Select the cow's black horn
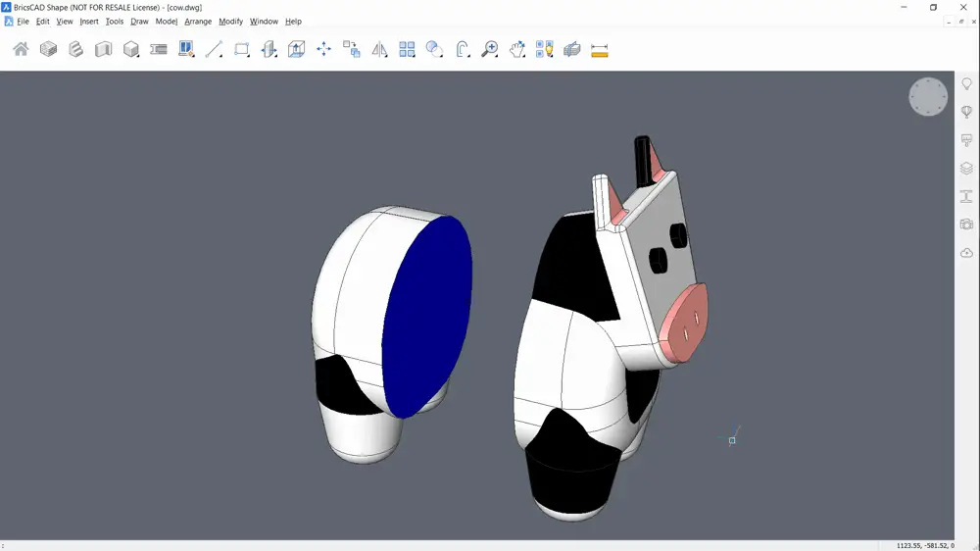 643,160
